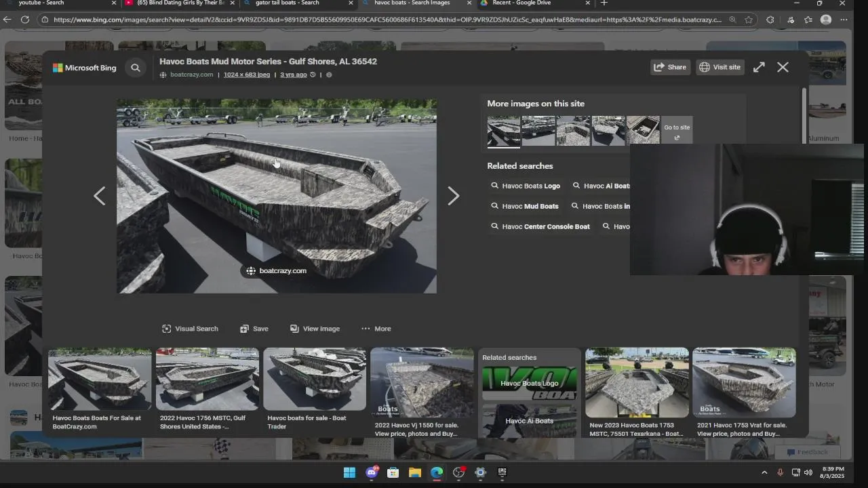Image resolution: width=868 pixels, height=488 pixels.
Task: Open the Windows Start menu
Action: tap(349, 472)
